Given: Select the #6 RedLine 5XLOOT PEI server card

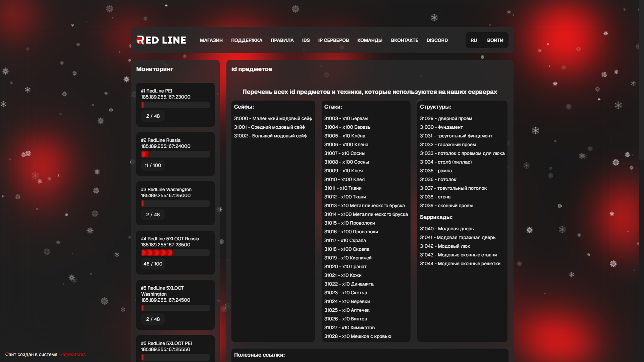Looking at the screenshot, I should click(175, 349).
